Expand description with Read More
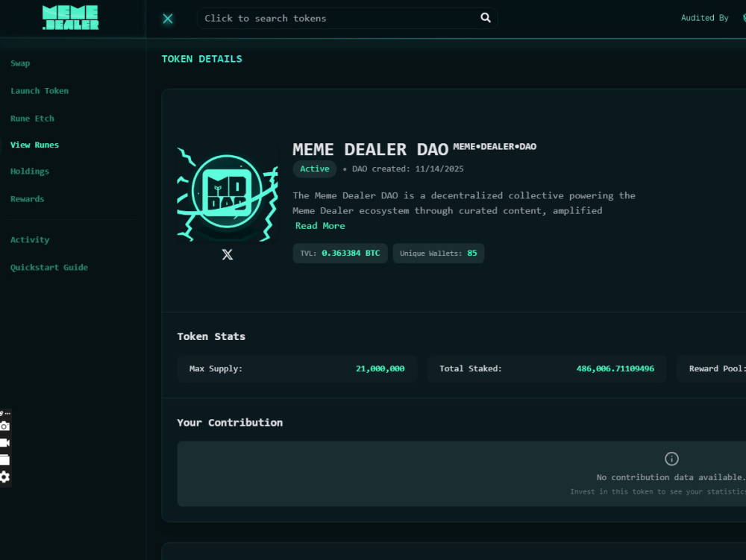This screenshot has width=746, height=560. (320, 226)
